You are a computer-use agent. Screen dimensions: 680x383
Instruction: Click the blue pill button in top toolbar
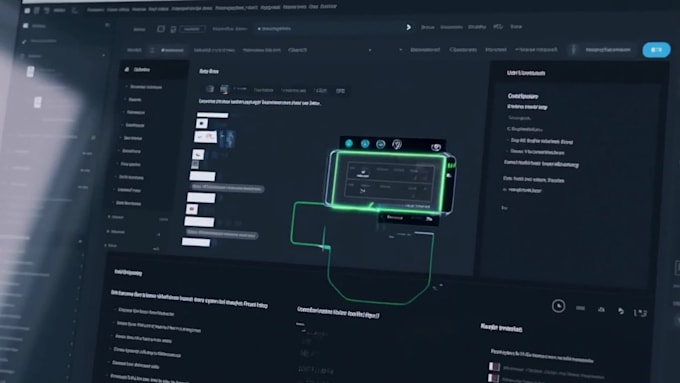pos(656,50)
